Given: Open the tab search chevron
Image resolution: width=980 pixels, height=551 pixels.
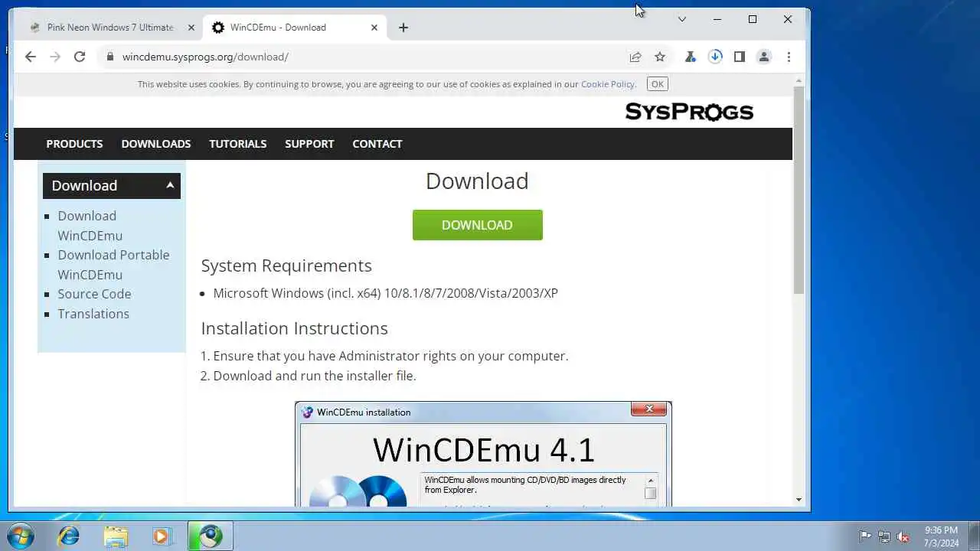Looking at the screenshot, I should coord(681,19).
